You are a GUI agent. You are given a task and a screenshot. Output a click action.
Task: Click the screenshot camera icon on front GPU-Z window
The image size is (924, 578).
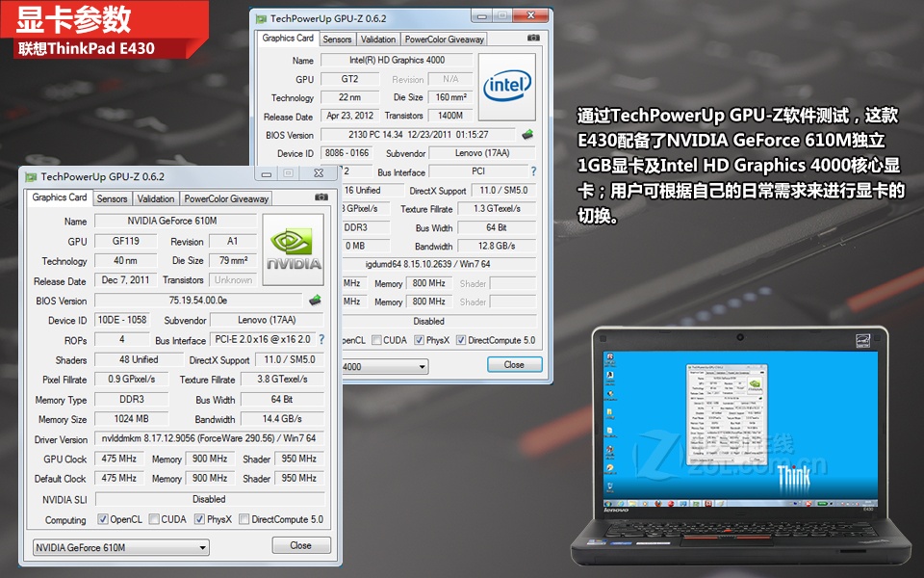click(x=321, y=197)
